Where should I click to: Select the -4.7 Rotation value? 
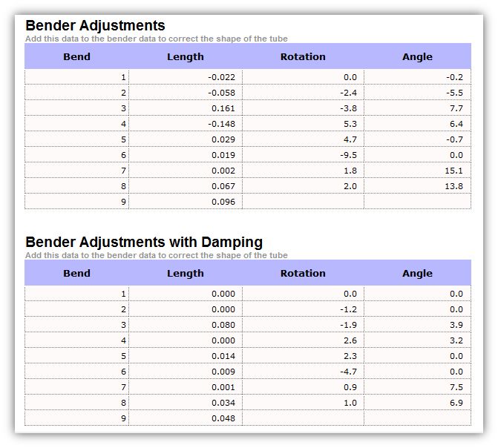(348, 372)
